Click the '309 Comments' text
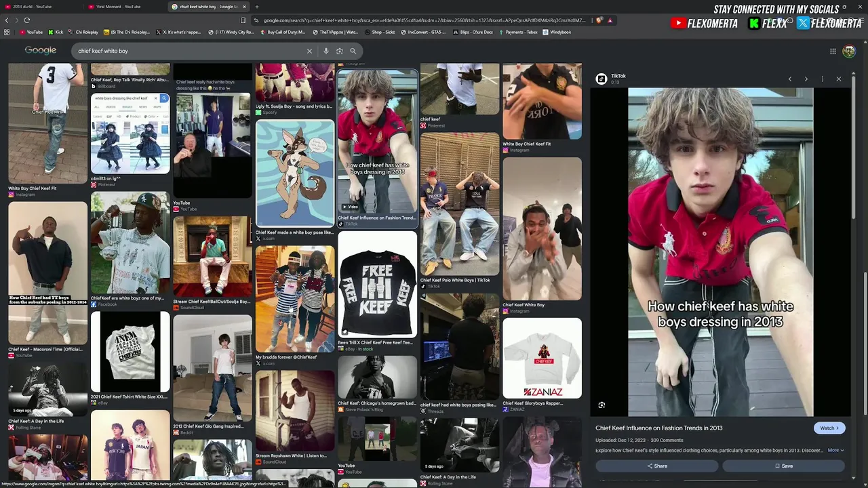The image size is (868, 488). click(x=667, y=441)
